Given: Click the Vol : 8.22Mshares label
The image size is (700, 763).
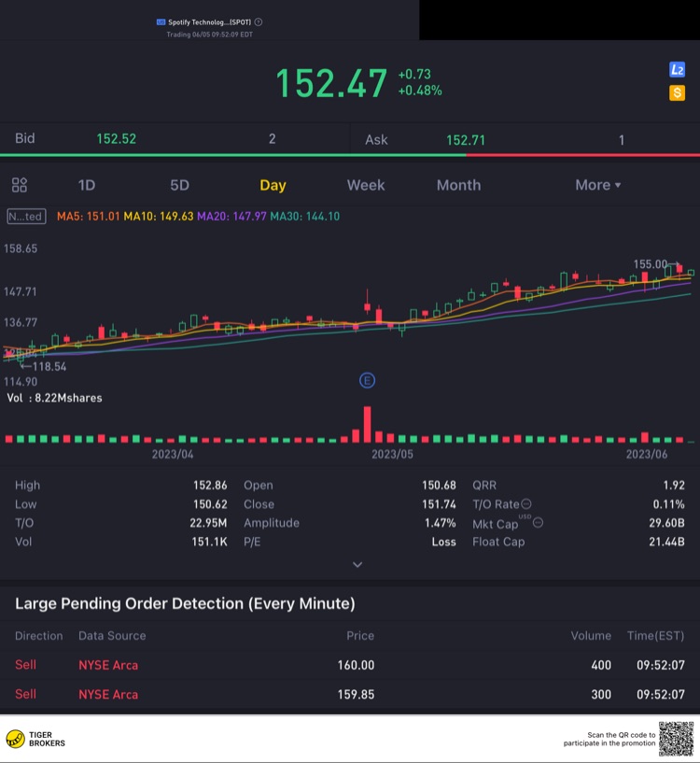Looking at the screenshot, I should tap(54, 398).
